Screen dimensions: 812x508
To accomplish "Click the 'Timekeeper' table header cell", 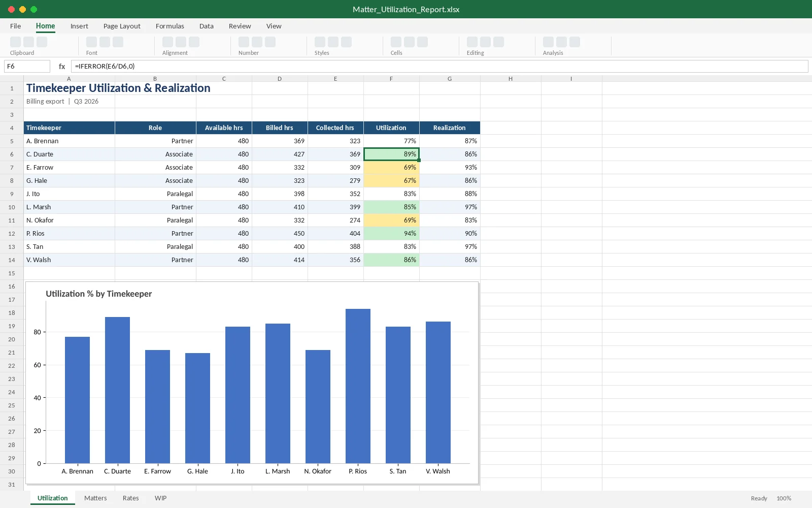I will point(69,128).
